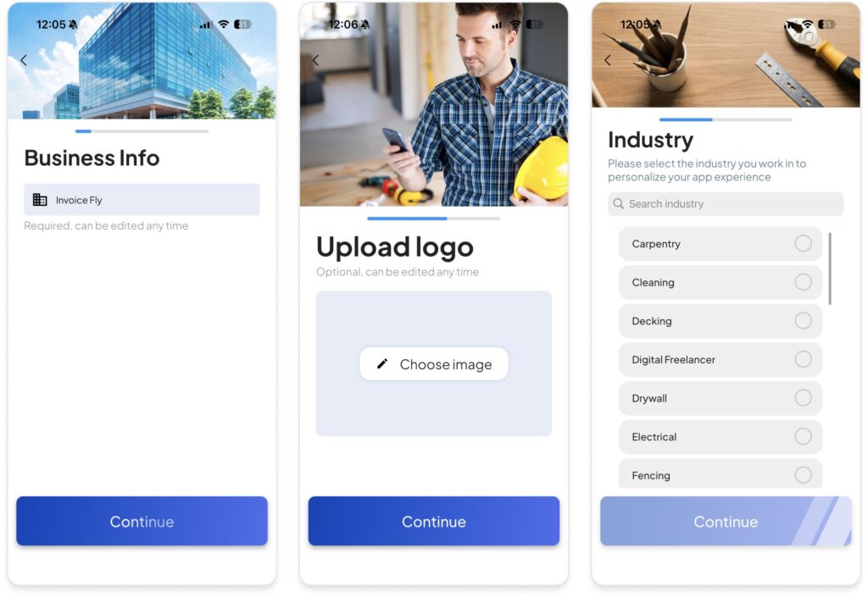Continue from the Upload logo screen

(x=434, y=521)
